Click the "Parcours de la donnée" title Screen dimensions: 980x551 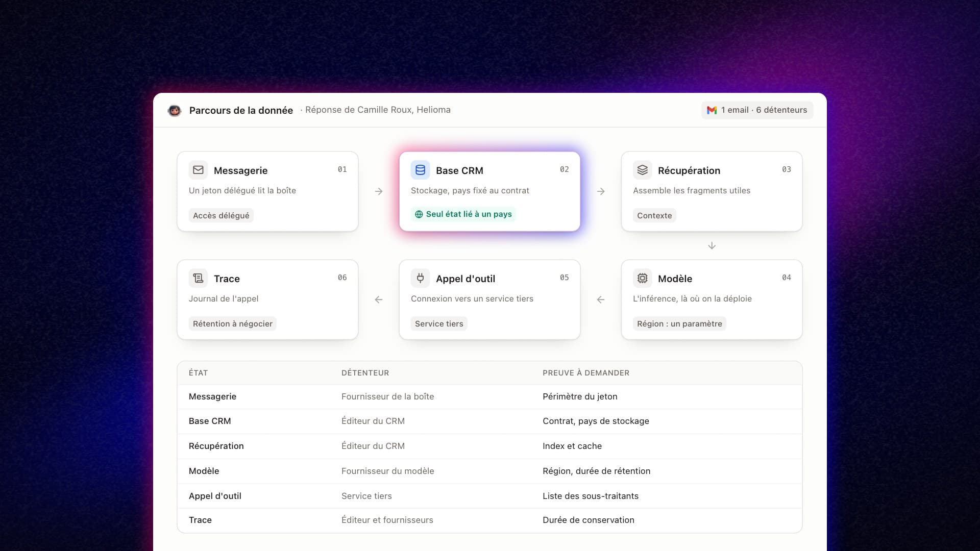click(x=241, y=110)
